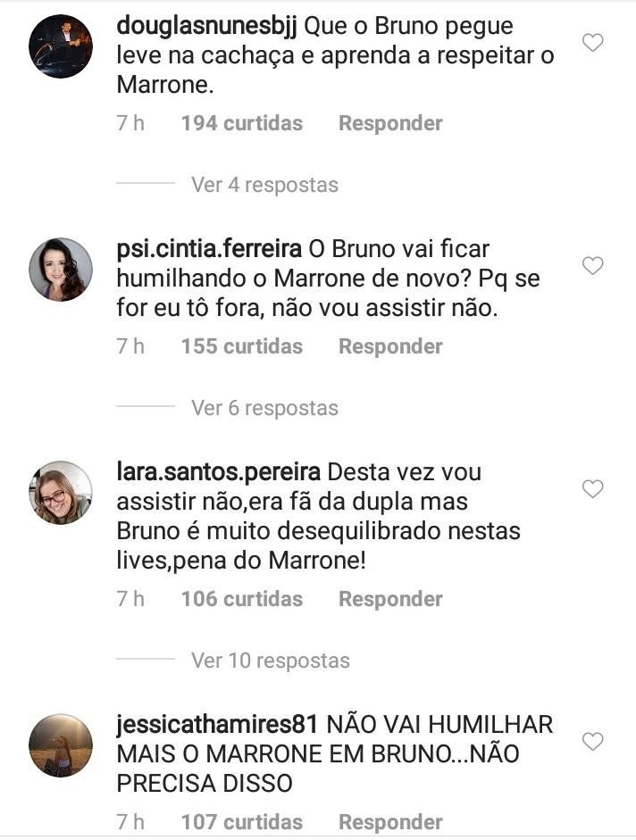Like lara.santos.pereira's comment via heart icon
Screen dimensions: 636x840
coord(592,488)
